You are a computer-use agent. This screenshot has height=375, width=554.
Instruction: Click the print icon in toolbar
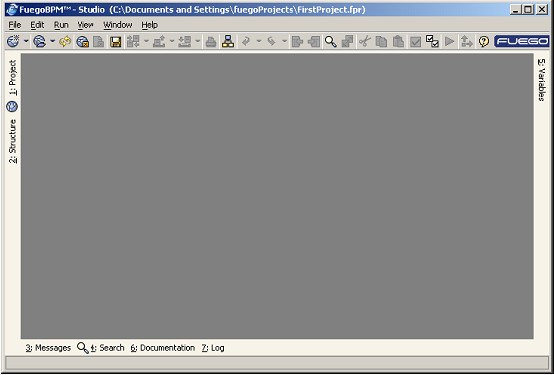(211, 42)
